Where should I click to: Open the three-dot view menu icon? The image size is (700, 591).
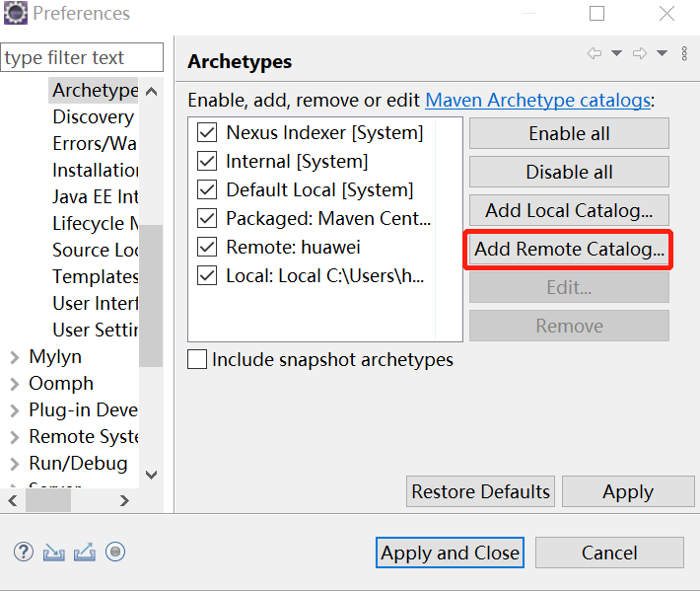pyautogui.click(x=684, y=53)
